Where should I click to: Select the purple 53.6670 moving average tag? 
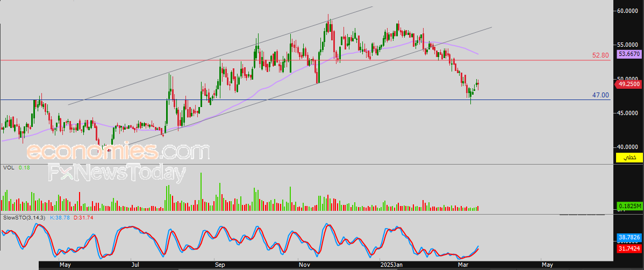pos(629,54)
